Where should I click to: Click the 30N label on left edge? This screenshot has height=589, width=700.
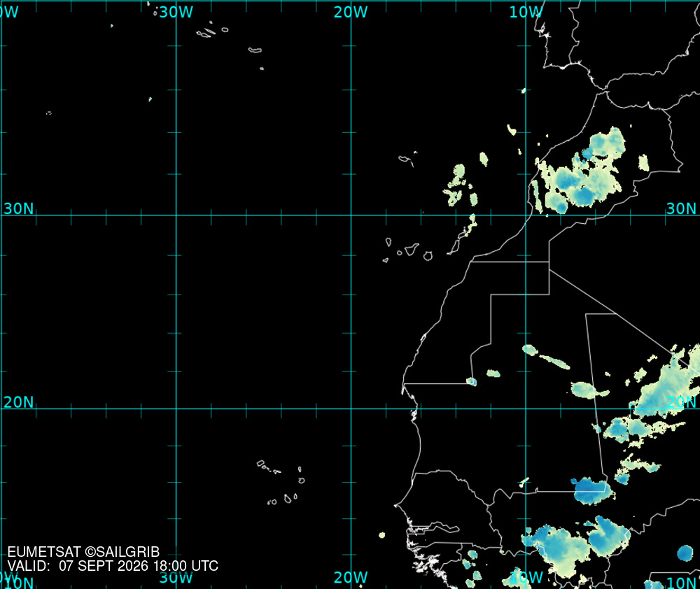click(19, 208)
